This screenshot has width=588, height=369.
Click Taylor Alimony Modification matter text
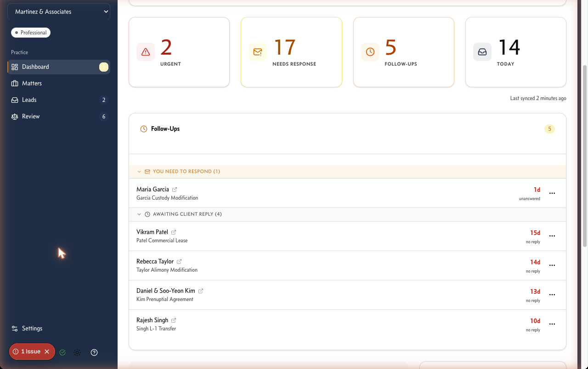tap(167, 270)
